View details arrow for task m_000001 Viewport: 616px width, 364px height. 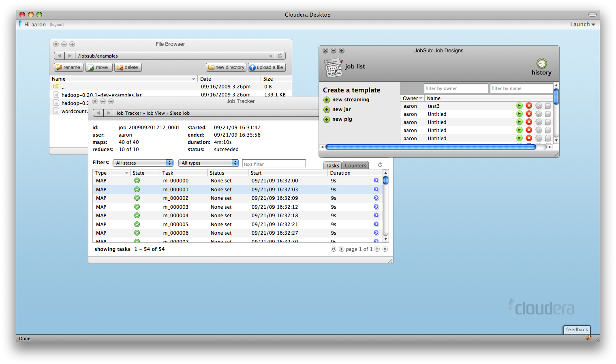pyautogui.click(x=376, y=189)
